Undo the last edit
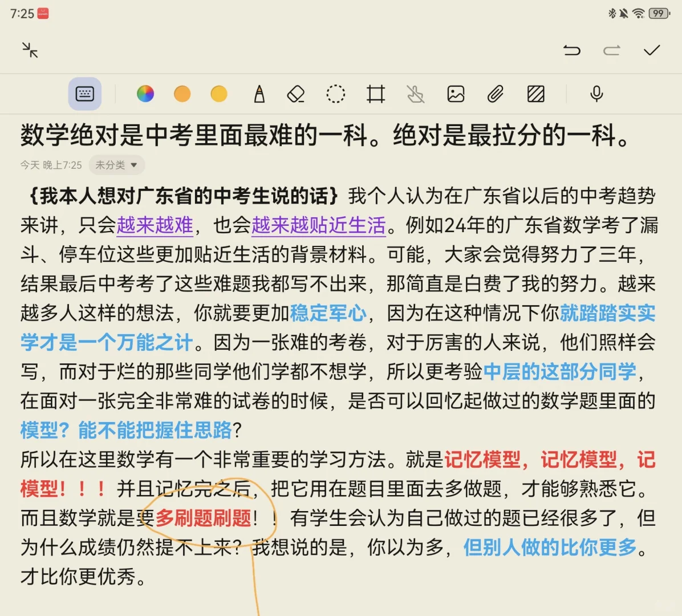 tap(571, 50)
